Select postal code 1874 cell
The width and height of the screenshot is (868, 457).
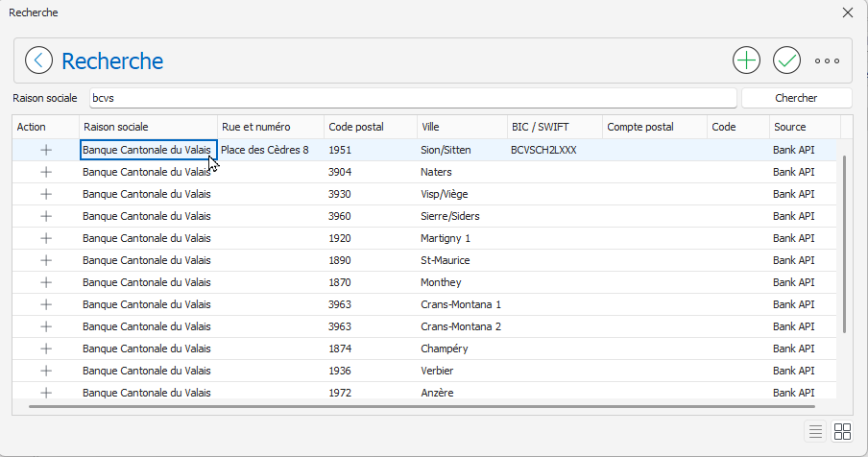point(371,349)
